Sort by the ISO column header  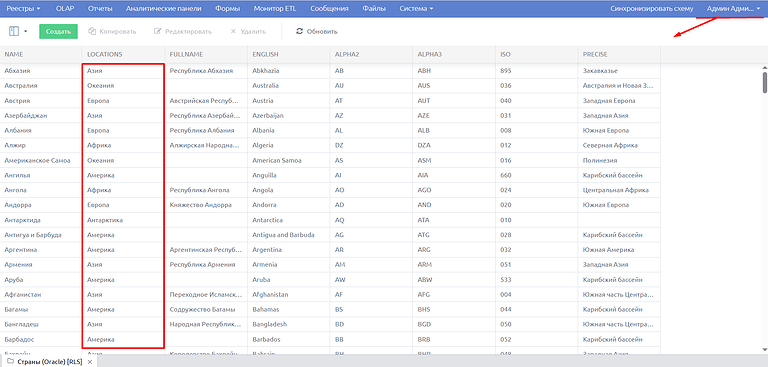pyautogui.click(x=537, y=54)
